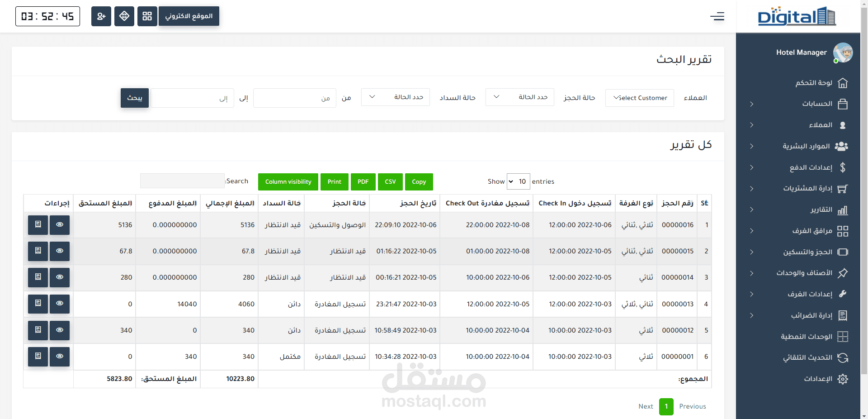Click the الحجز والتسكين icon in sidebar

pos(843,252)
